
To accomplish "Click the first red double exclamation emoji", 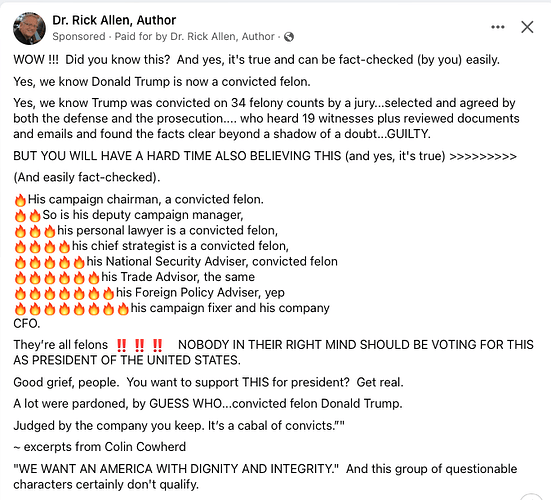I will pos(121,345).
